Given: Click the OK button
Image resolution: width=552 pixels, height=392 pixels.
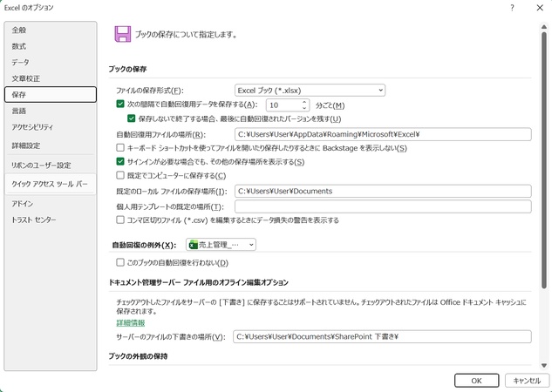Looking at the screenshot, I should pyautogui.click(x=476, y=381).
